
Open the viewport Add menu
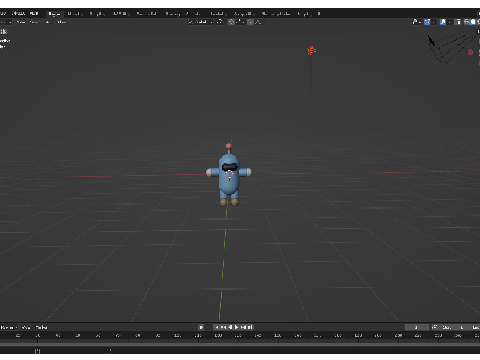[48, 22]
